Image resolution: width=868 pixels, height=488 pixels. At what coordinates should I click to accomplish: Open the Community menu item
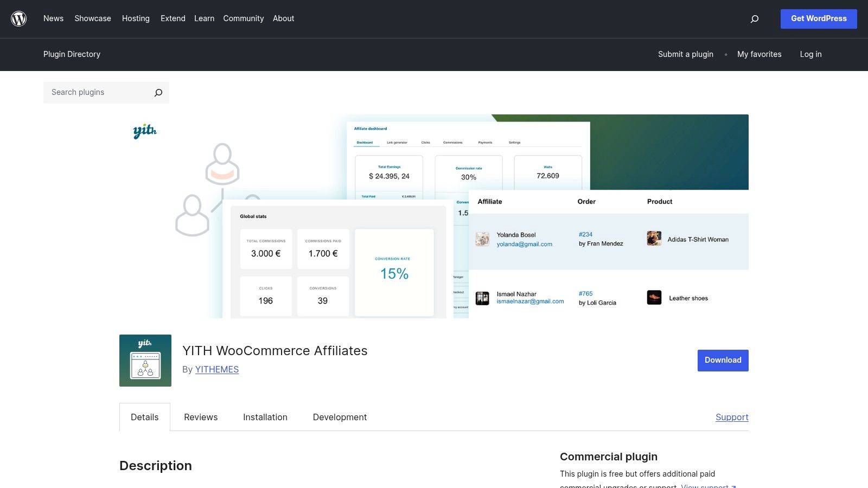(243, 18)
